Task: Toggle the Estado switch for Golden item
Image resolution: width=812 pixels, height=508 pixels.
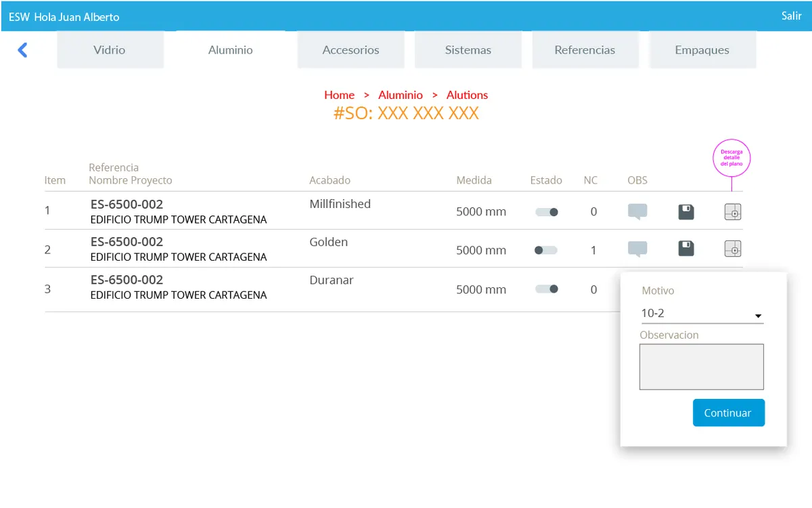Action: [545, 250]
